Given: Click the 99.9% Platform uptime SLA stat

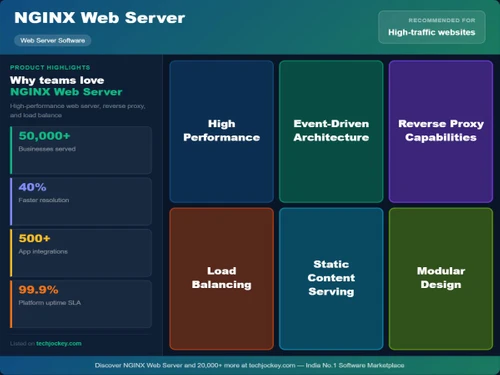Looking at the screenshot, I should point(81,304).
